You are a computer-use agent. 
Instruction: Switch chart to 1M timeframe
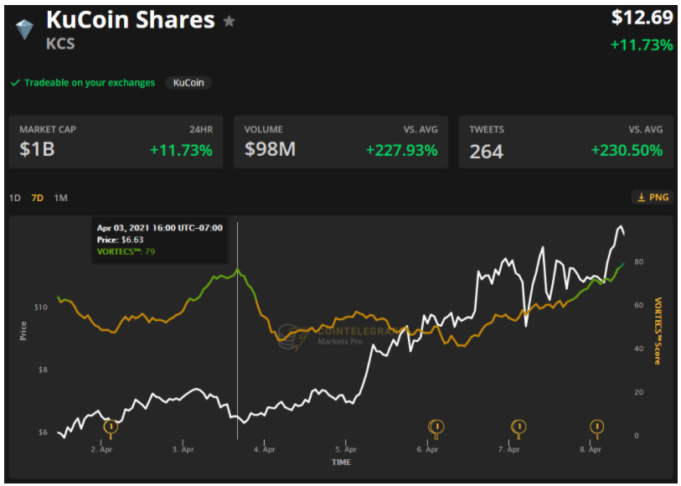tap(61, 198)
